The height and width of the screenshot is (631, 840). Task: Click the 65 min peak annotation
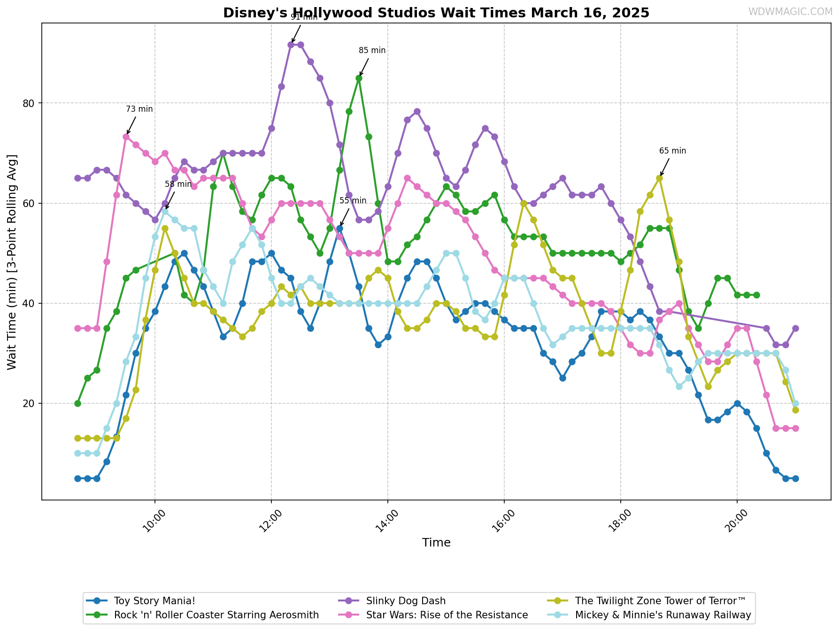pos(673,151)
